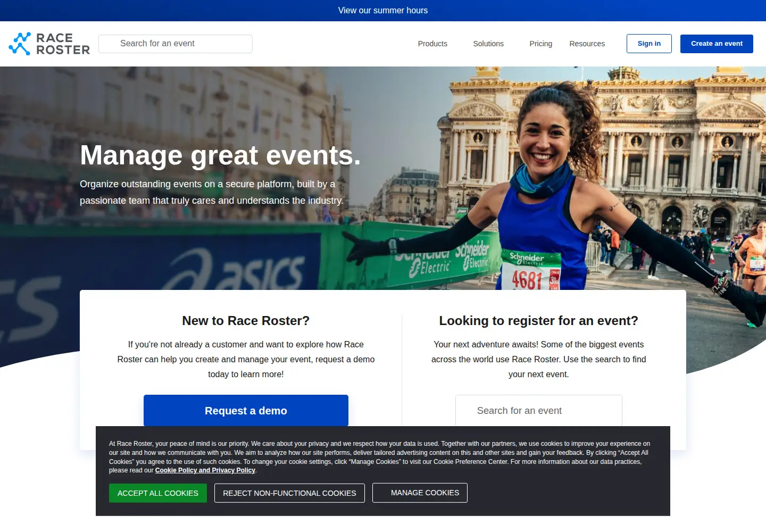Click the Sign in button

pos(649,44)
